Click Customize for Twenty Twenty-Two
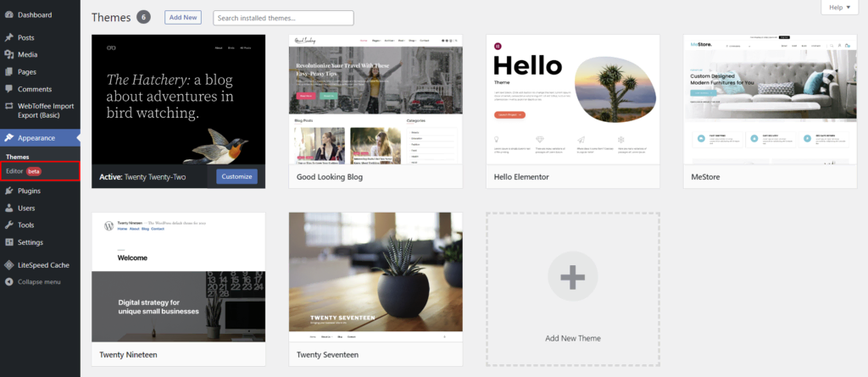Viewport: 868px width, 377px height. click(237, 176)
